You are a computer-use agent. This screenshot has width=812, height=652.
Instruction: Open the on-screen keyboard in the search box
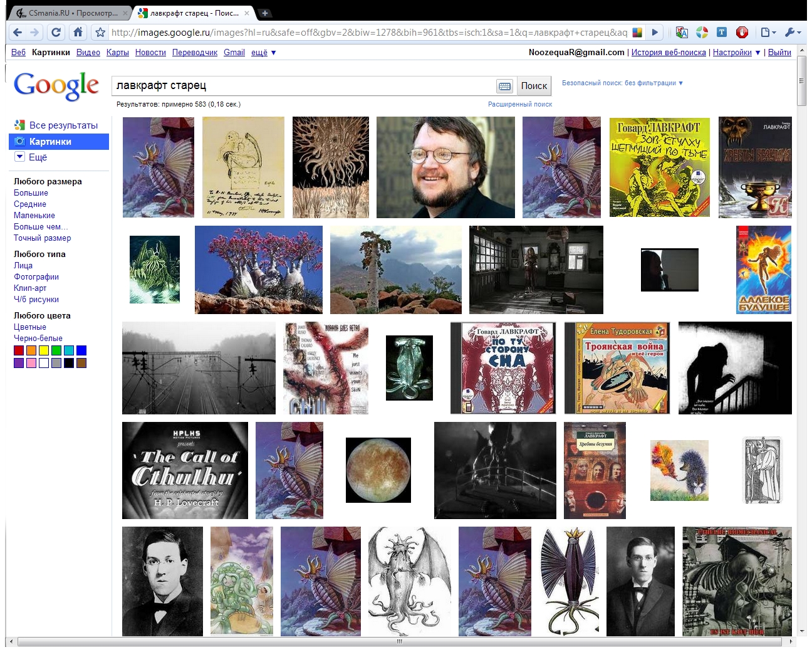(x=504, y=86)
